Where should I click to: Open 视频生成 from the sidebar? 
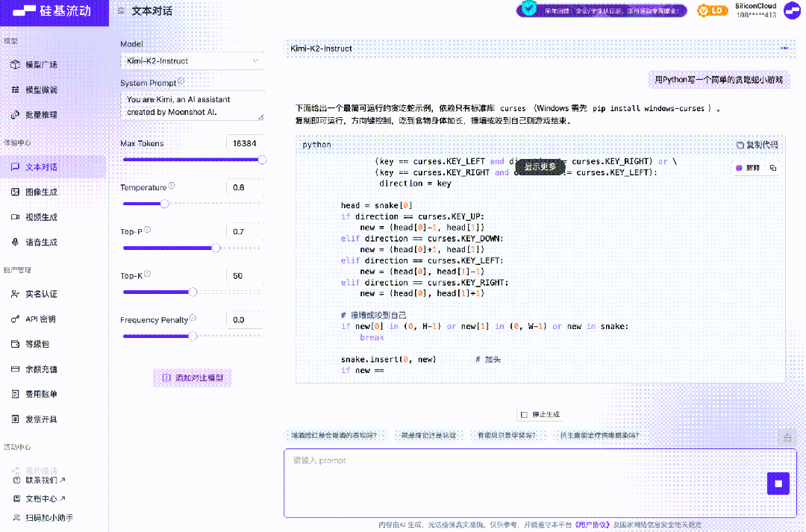point(45,216)
